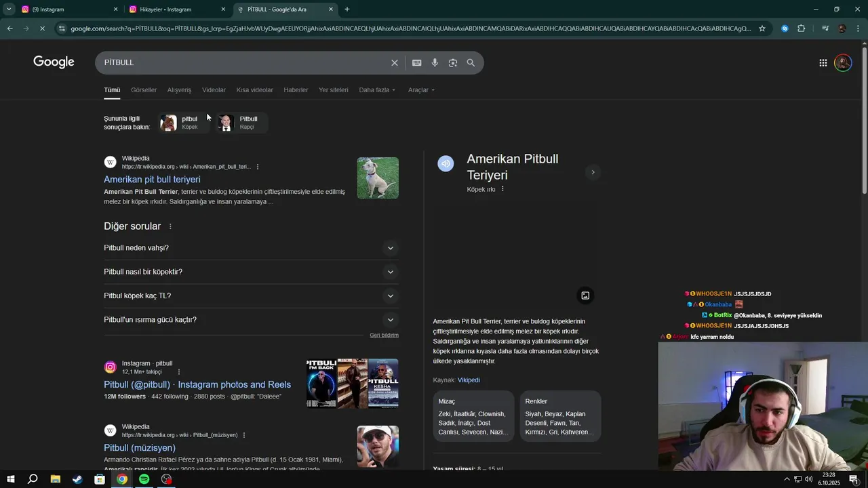Clear the Google search box text
The width and height of the screenshot is (868, 488).
[395, 63]
